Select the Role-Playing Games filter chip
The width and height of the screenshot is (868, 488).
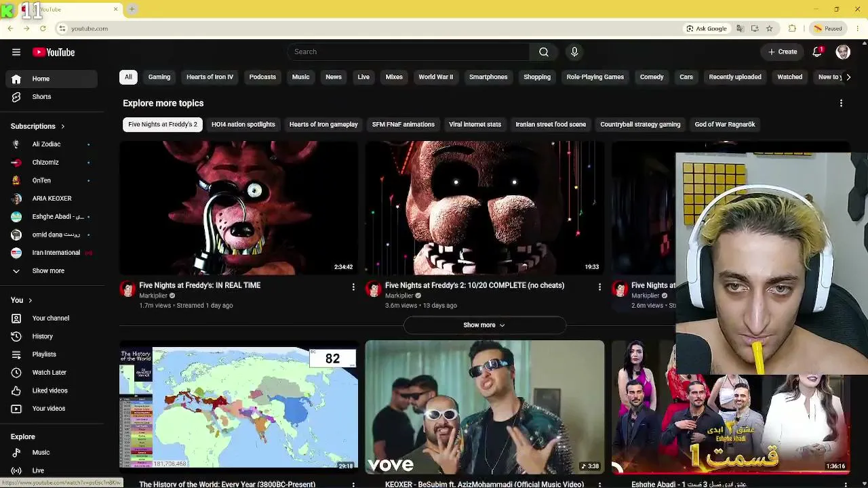(595, 77)
